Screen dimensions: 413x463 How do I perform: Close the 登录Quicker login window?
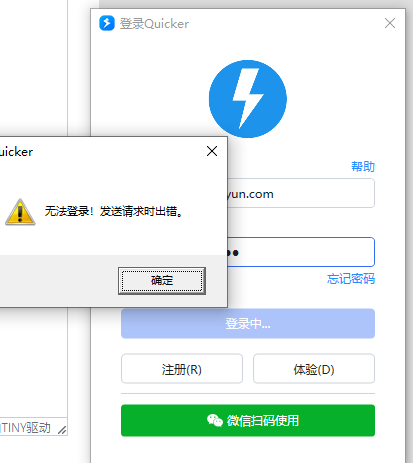tap(390, 23)
